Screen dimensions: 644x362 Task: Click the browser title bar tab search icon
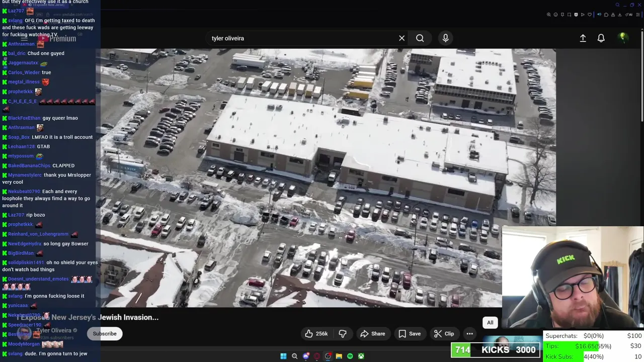(x=617, y=5)
